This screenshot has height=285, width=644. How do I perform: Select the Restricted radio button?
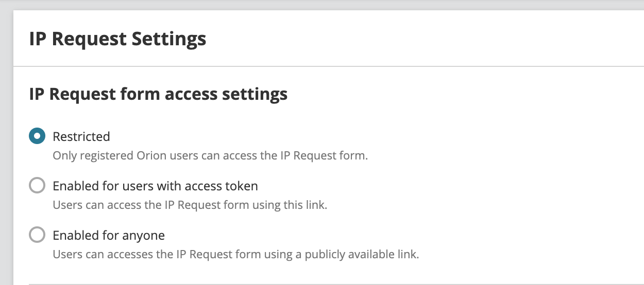point(37,136)
